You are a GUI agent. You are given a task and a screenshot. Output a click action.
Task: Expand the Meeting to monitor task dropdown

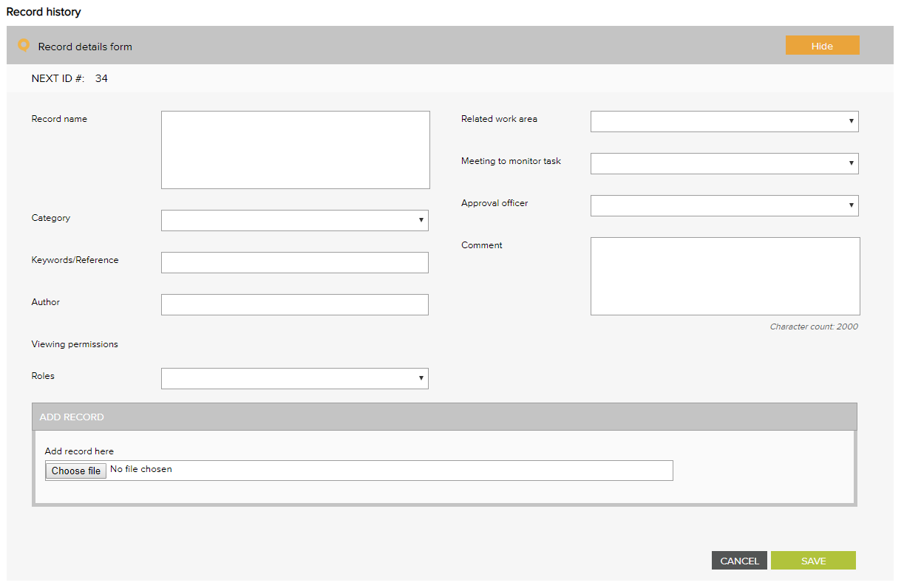click(x=724, y=163)
